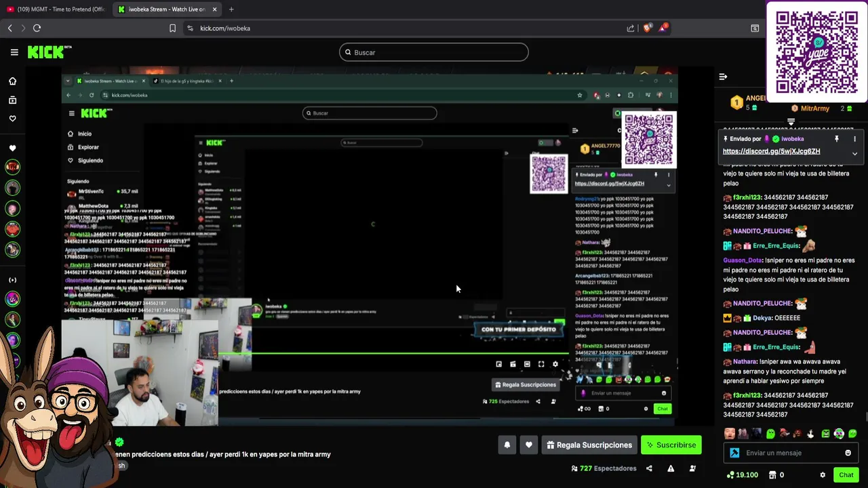
Task: Go to Home in Kick sidebar
Action: (12, 81)
